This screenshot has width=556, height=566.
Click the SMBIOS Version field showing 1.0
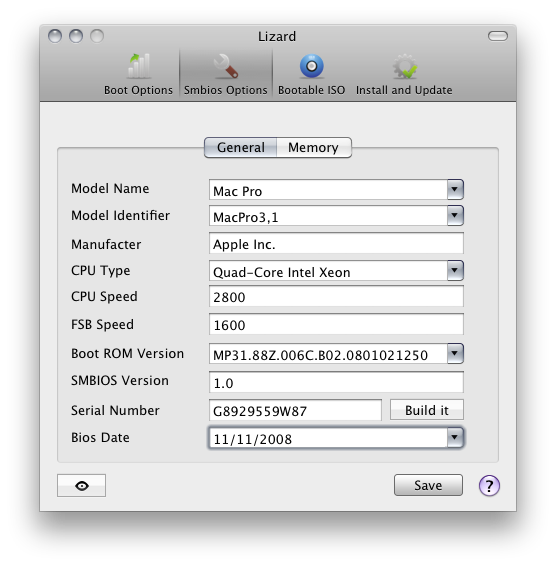[x=336, y=382]
